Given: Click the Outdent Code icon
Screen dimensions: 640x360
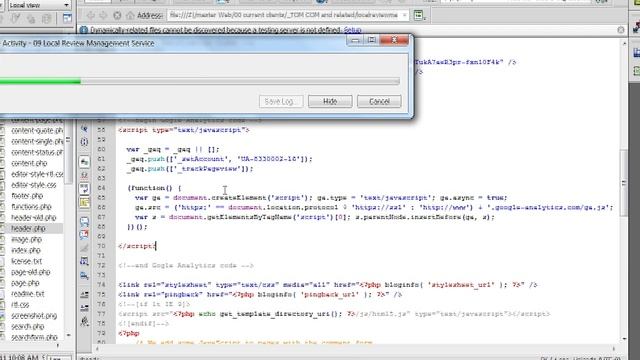Looking at the screenshot, I should click(84, 308).
